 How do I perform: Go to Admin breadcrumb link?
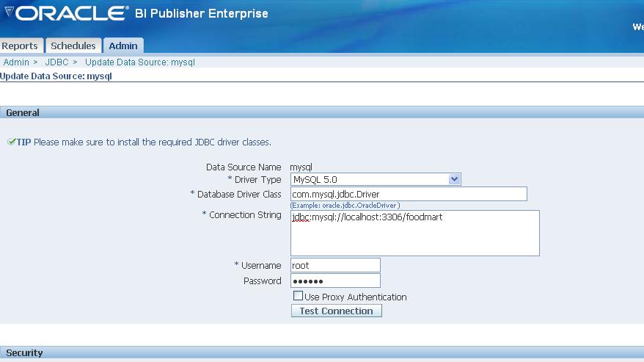(x=16, y=62)
